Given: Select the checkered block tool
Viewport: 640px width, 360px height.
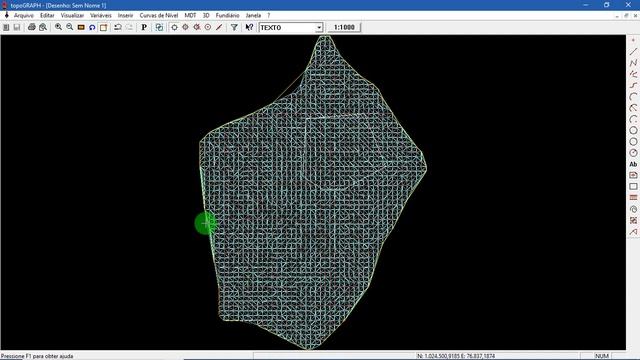Looking at the screenshot, I should 633,220.
